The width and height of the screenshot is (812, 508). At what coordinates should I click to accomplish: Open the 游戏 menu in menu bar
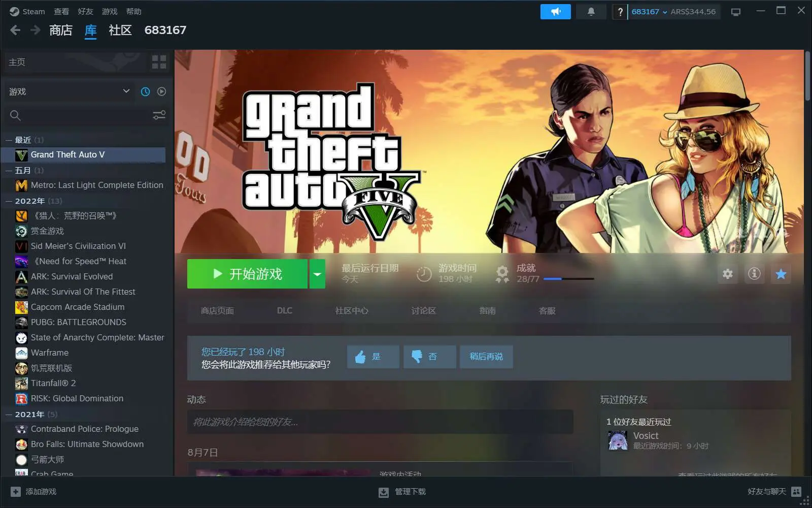coord(110,11)
